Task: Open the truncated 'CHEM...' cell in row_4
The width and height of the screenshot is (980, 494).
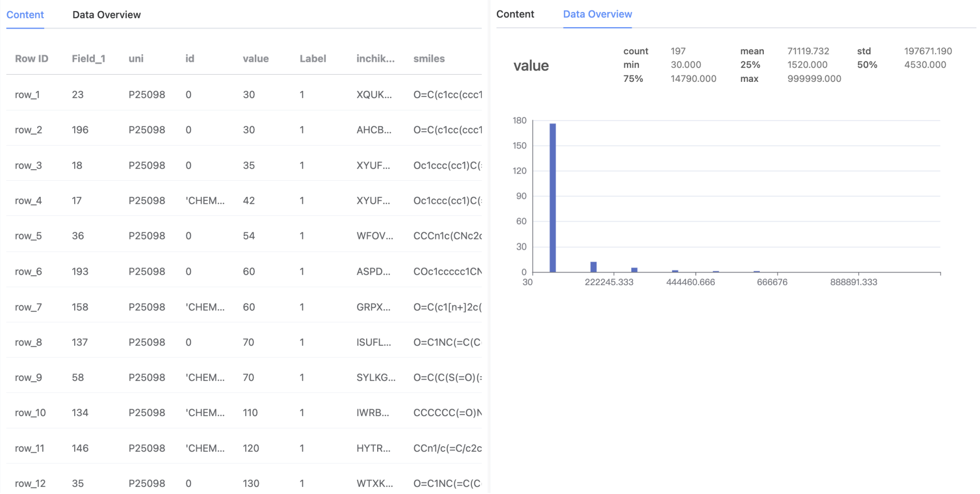Action: point(205,200)
